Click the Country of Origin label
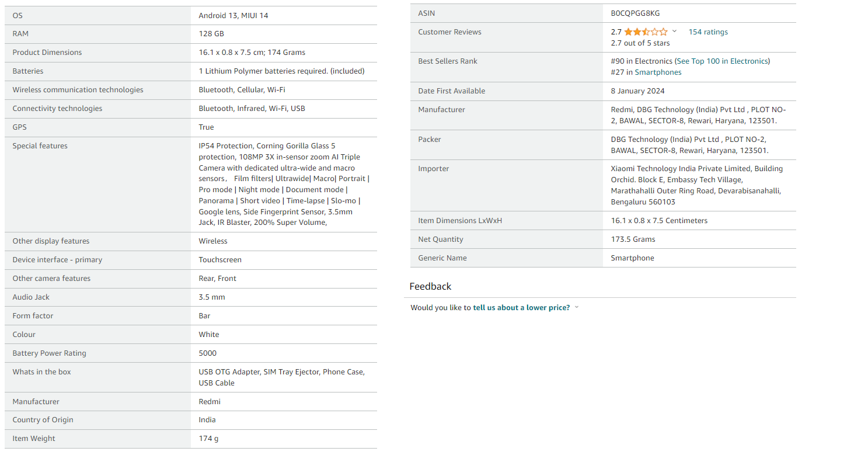Image resolution: width=868 pixels, height=462 pixels. [44, 420]
